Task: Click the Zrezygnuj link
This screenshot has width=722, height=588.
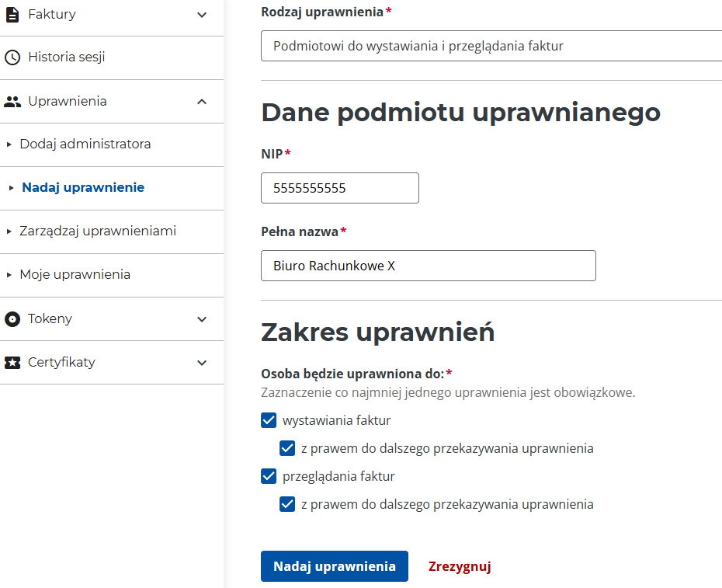Action: point(460,566)
